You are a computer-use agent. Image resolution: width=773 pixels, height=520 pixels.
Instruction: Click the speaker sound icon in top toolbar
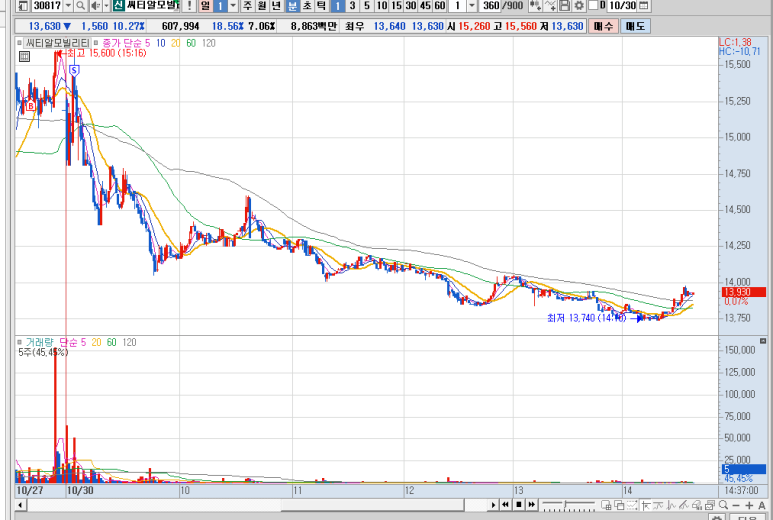pyautogui.click(x=96, y=5)
